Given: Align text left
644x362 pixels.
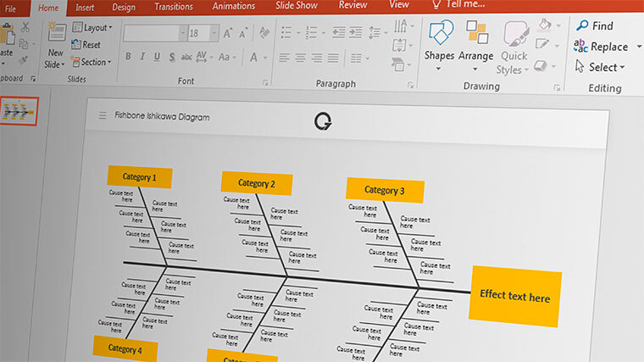Looking at the screenshot, I should tap(284, 58).
